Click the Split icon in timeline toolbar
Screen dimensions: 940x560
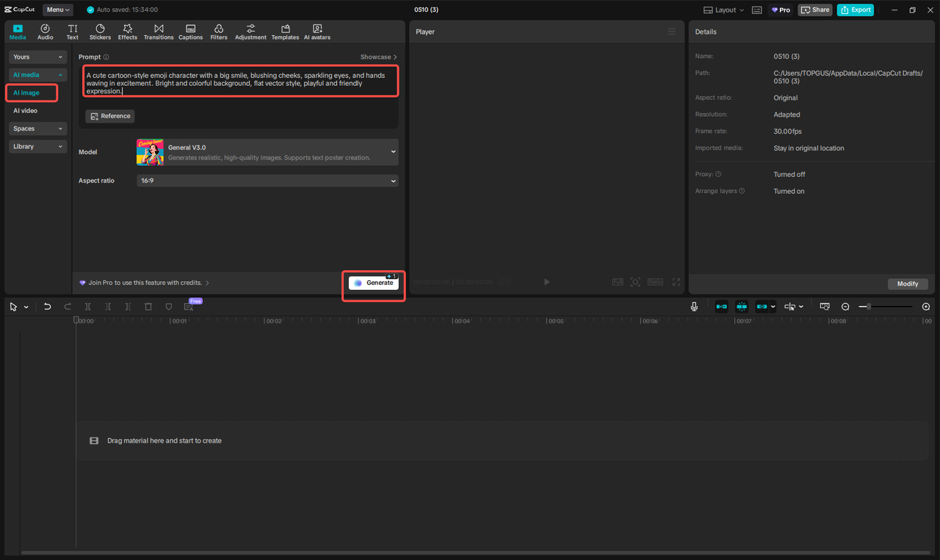tap(87, 307)
